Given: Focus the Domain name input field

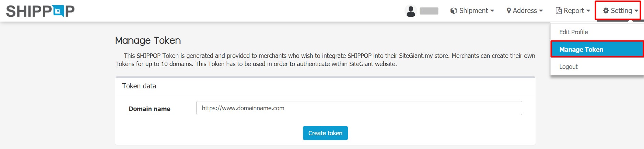Looking at the screenshot, I should [x=359, y=108].
